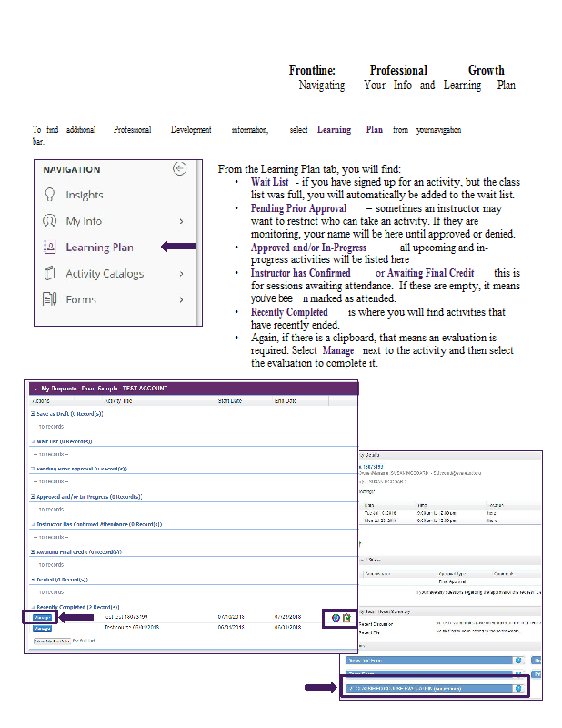Click the Anonymous evaluation form bar
Viewport: 562px width, 728px height.
pyautogui.click(x=429, y=689)
